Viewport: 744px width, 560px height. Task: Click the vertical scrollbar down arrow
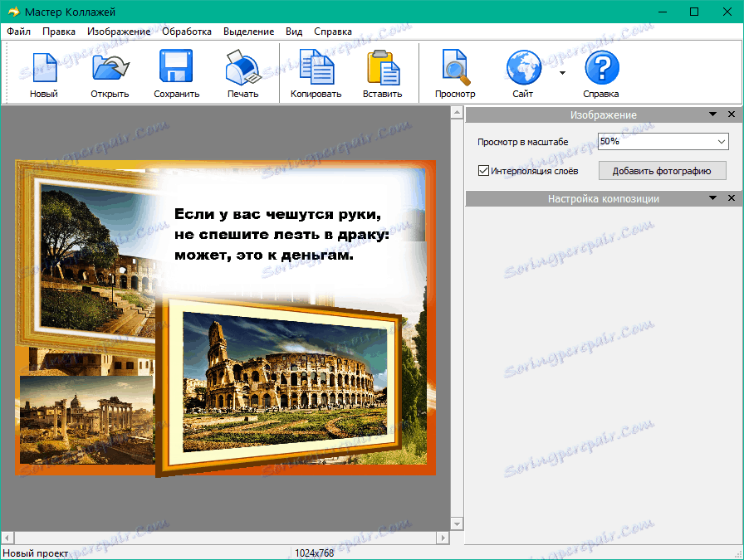click(457, 524)
